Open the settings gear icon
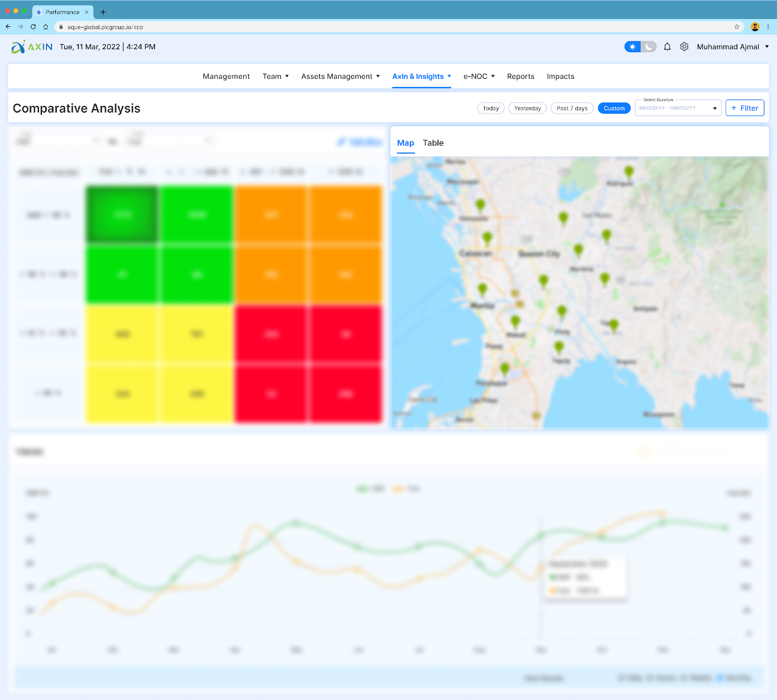The width and height of the screenshot is (777, 700). (x=684, y=47)
